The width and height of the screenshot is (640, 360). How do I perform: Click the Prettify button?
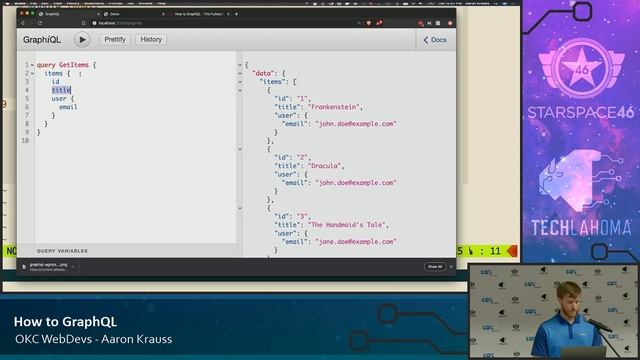(115, 40)
